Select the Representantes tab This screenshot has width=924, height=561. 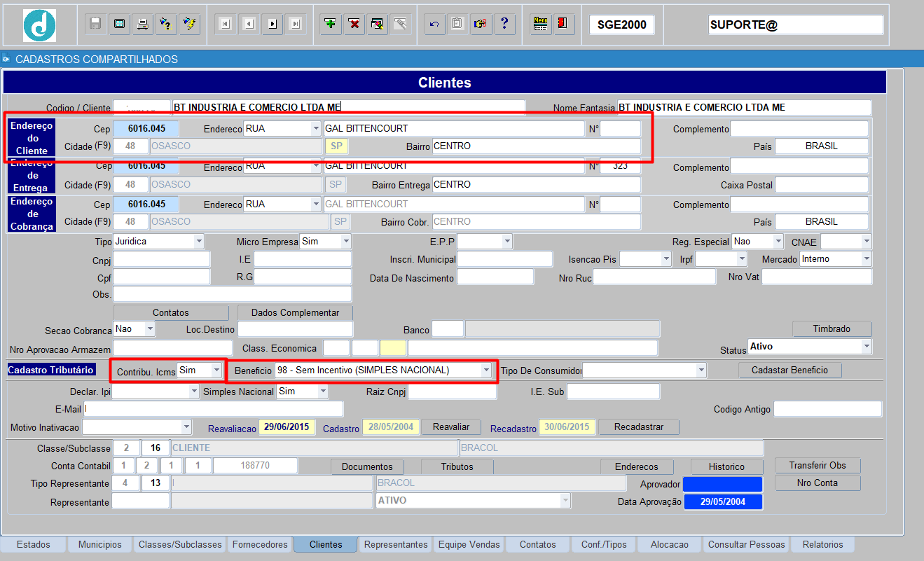[x=396, y=544]
